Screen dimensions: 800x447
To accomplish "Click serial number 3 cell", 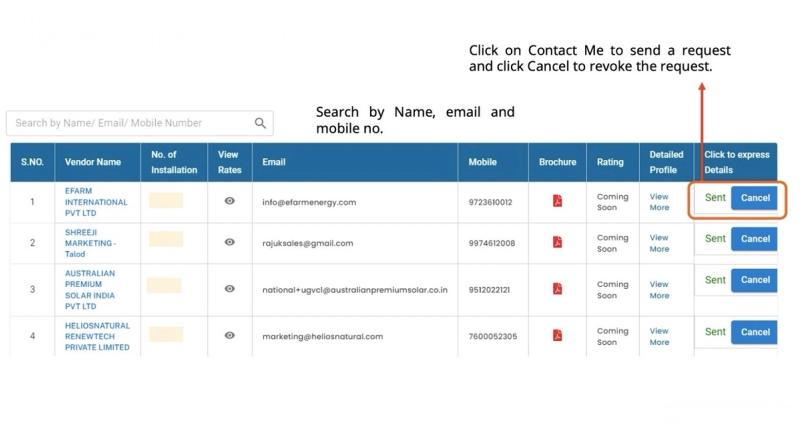I will [x=32, y=290].
